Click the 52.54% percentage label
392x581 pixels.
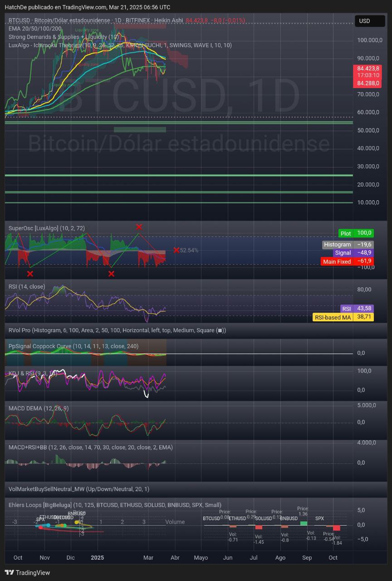[189, 250]
